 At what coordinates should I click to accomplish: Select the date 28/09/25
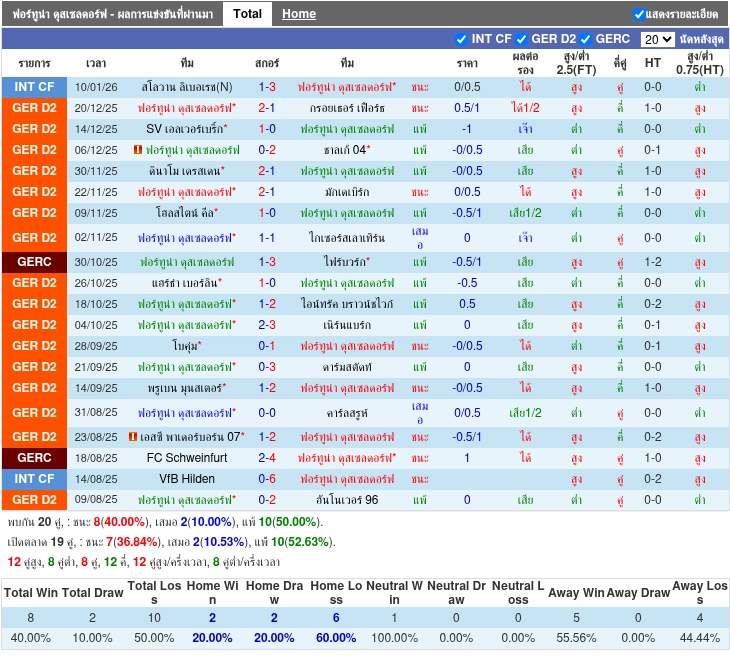(96, 346)
